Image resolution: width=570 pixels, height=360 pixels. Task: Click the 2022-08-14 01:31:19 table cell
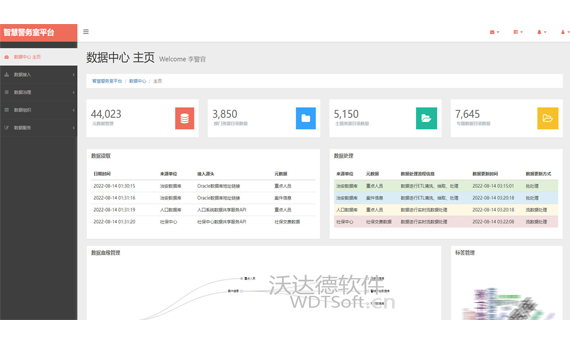pos(114,210)
